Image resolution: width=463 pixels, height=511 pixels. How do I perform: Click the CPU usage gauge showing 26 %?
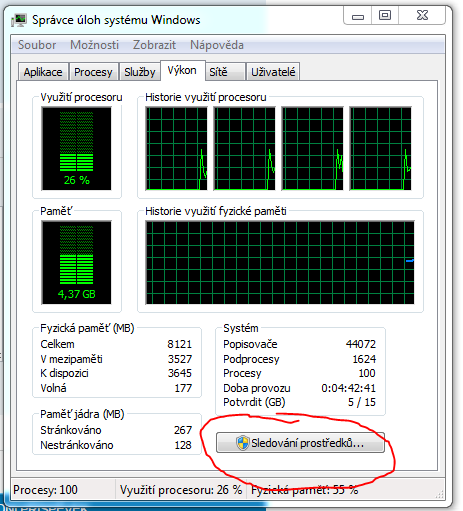(x=76, y=149)
